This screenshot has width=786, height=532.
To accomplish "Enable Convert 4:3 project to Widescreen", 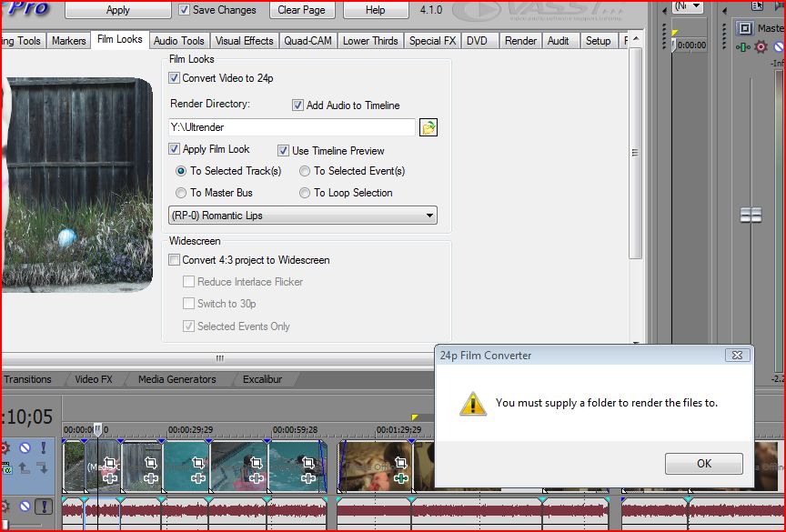I will (174, 260).
